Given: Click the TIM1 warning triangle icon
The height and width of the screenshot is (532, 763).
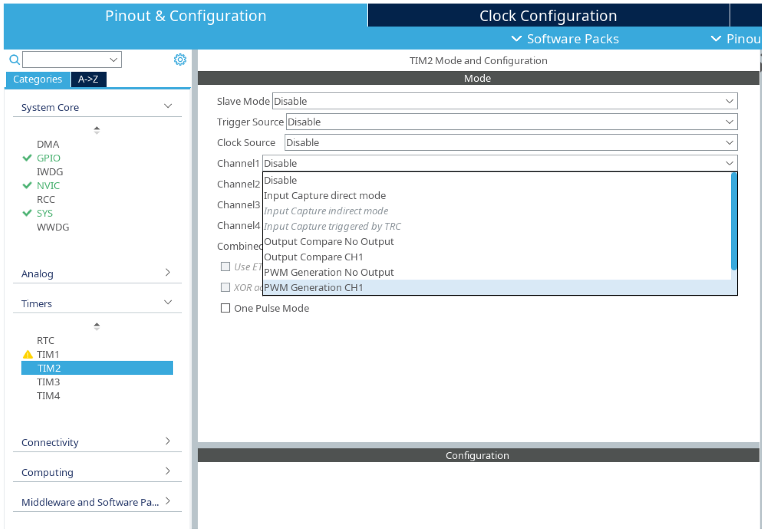Looking at the screenshot, I should (x=27, y=355).
